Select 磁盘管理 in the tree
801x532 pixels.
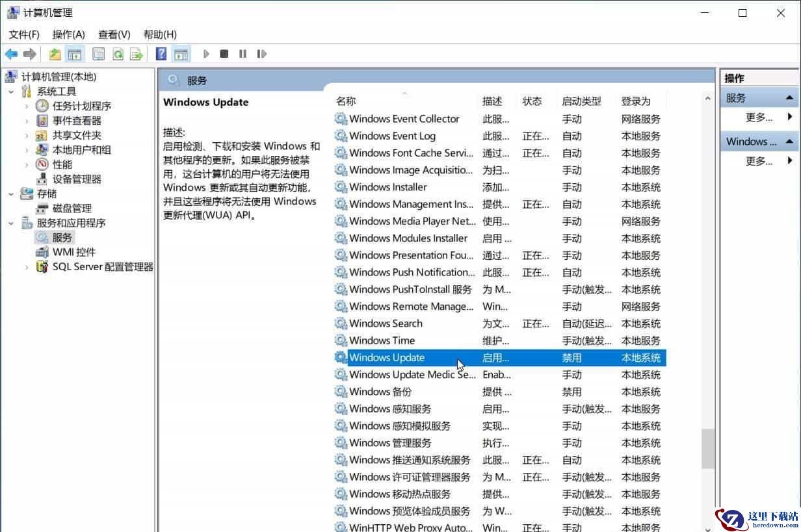pyautogui.click(x=72, y=209)
